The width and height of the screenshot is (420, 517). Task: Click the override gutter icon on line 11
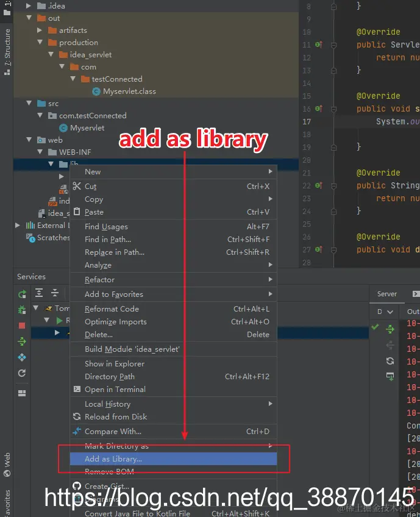click(x=319, y=44)
